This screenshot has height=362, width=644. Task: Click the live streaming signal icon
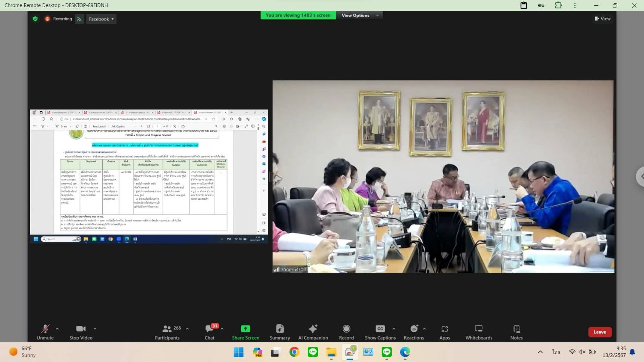pos(79,19)
